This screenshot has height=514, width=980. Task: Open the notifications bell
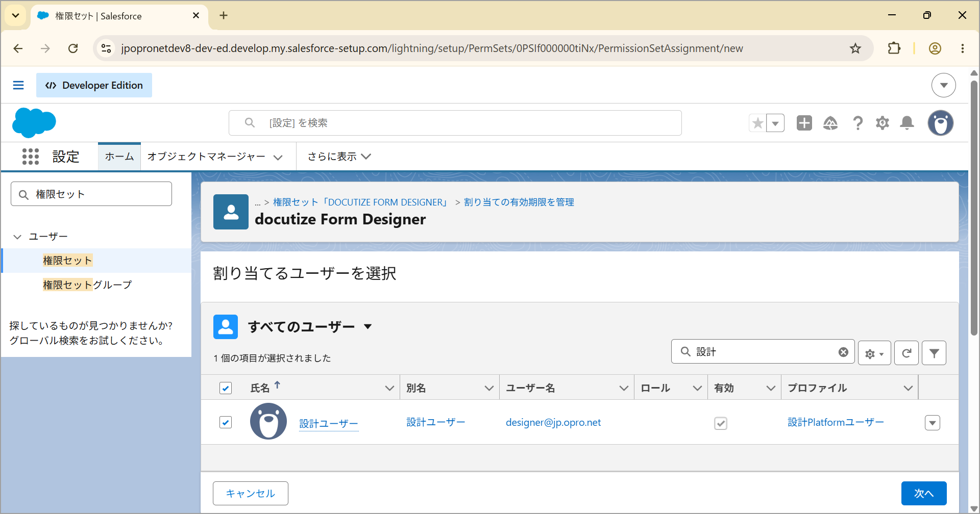pos(907,123)
